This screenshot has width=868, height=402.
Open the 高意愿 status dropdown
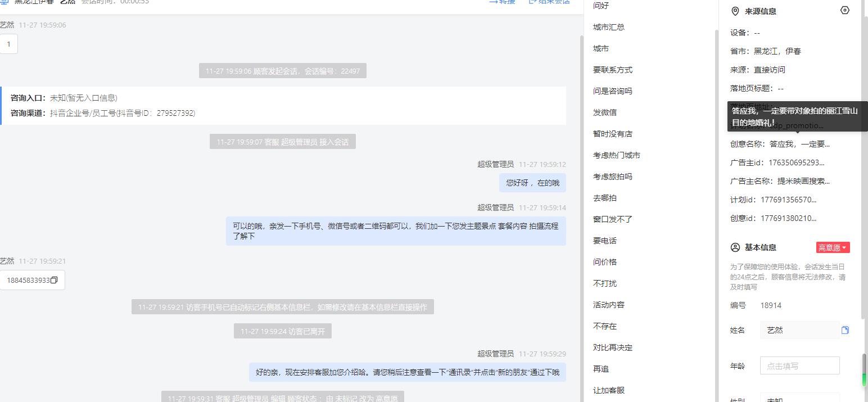click(x=833, y=247)
